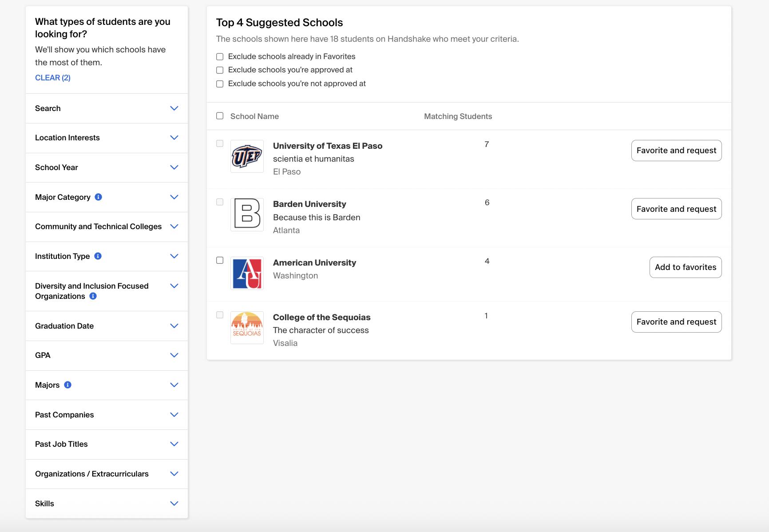Check Exclude schools already in Favorites
Viewport: 769px width, 532px height.
(220, 56)
